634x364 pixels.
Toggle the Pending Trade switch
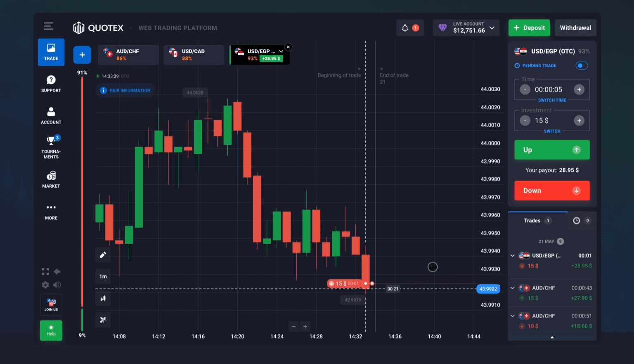tap(582, 66)
